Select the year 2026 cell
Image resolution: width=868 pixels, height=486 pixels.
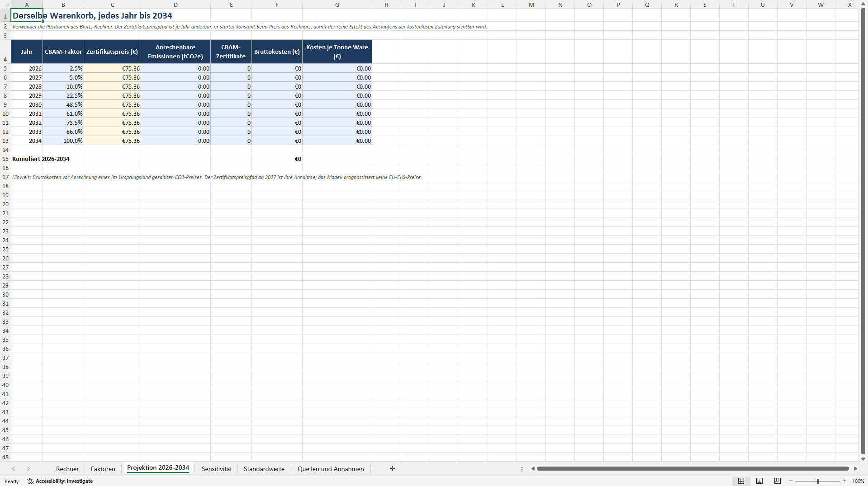pyautogui.click(x=27, y=68)
